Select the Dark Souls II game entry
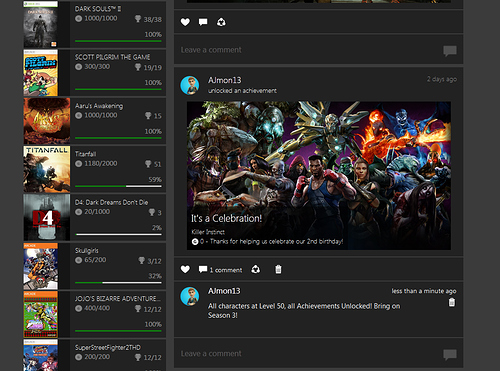This screenshot has width=500, height=371. pos(95,24)
